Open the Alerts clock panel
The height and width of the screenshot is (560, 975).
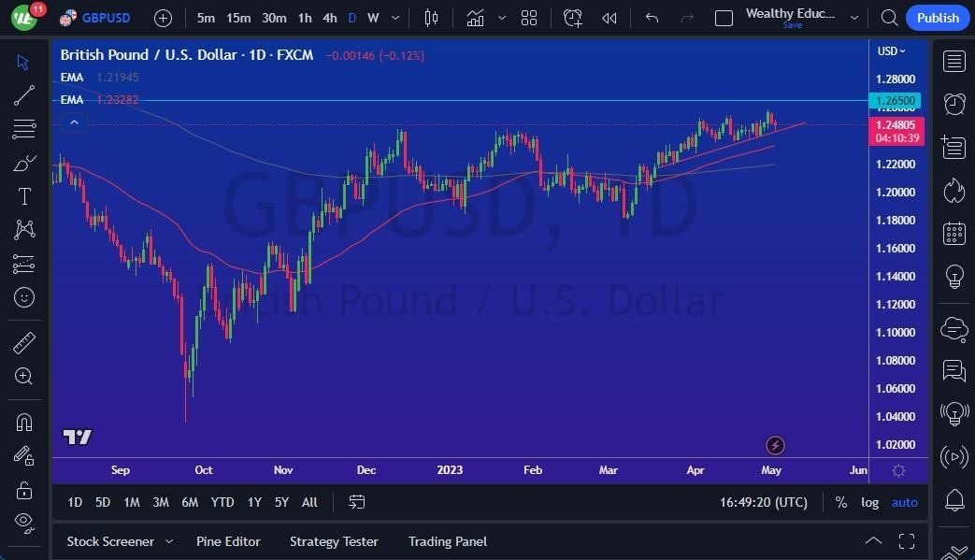pyautogui.click(x=954, y=104)
